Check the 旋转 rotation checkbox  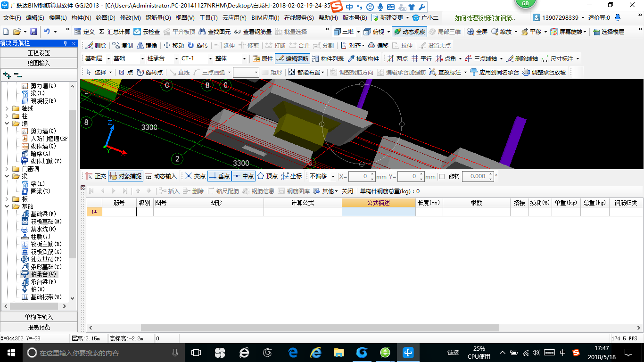click(x=442, y=176)
